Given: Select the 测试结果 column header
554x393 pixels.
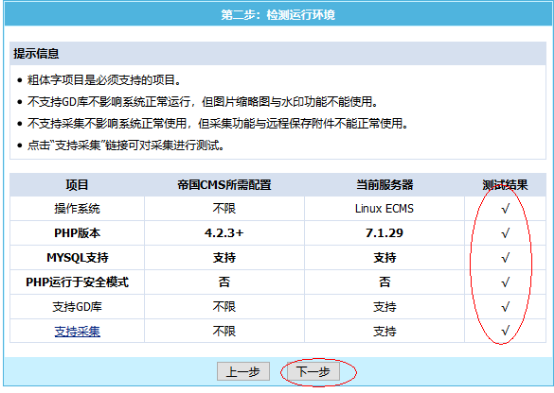Looking at the screenshot, I should coord(505,185).
